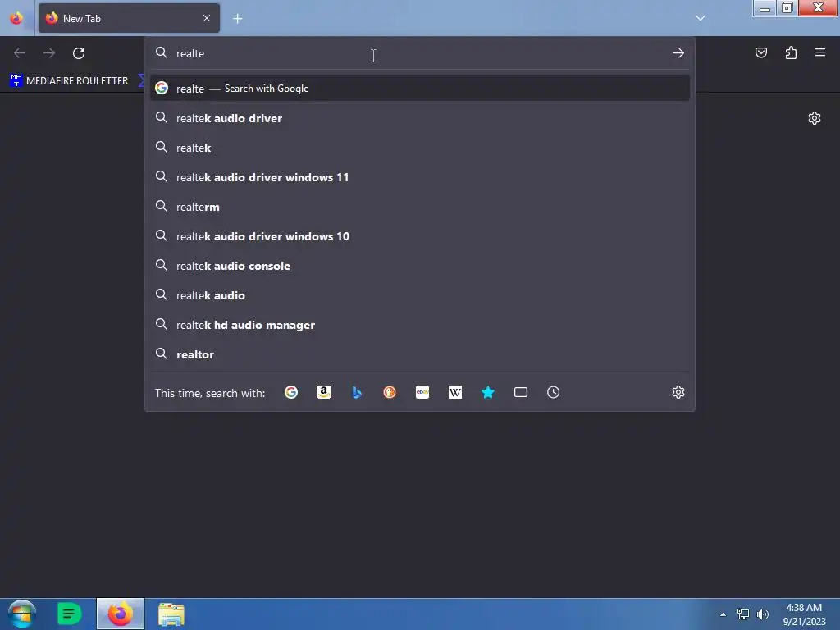This screenshot has width=840, height=630.
Task: Select suggestion 'realtek hd audio manager'
Action: point(420,325)
